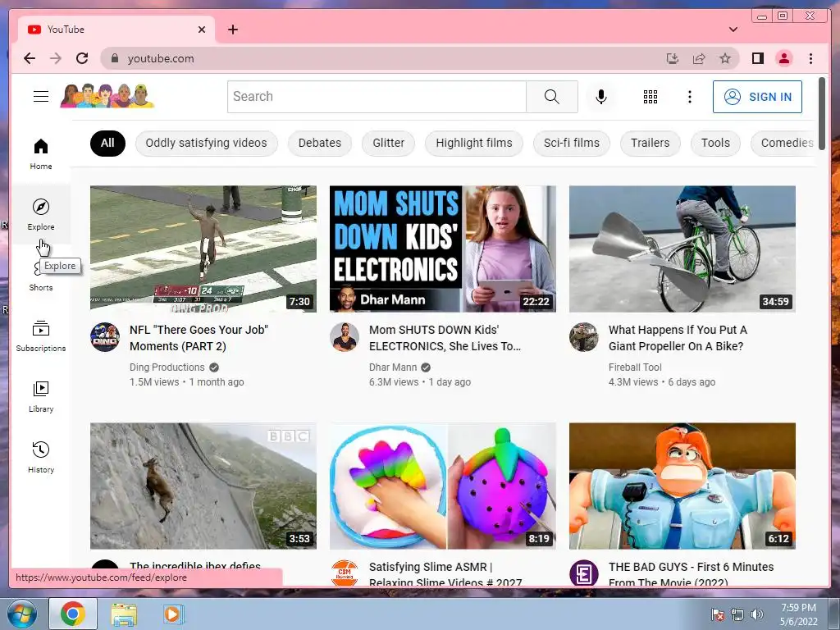Select Highlight films chip

474,143
